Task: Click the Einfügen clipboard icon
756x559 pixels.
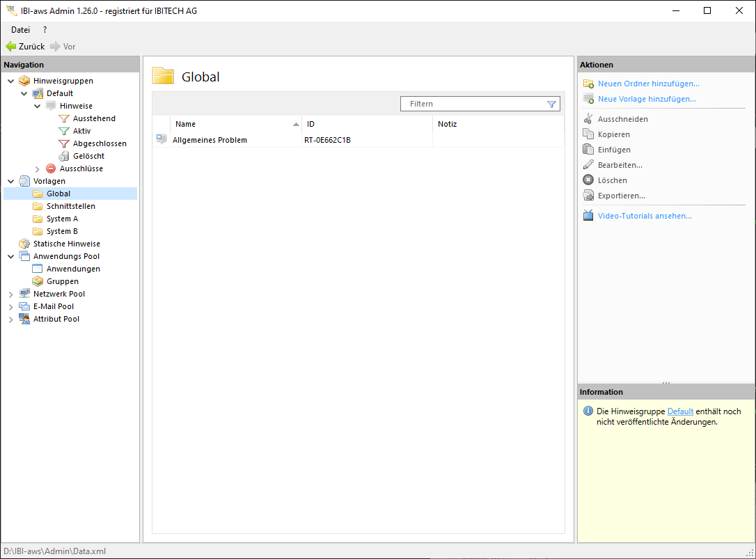Action: click(x=588, y=150)
